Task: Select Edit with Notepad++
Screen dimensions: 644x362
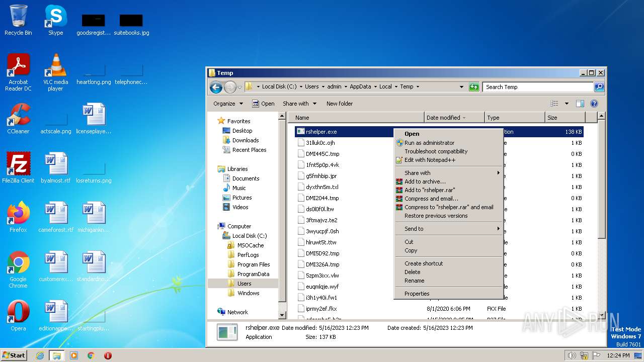Action: coord(448,160)
